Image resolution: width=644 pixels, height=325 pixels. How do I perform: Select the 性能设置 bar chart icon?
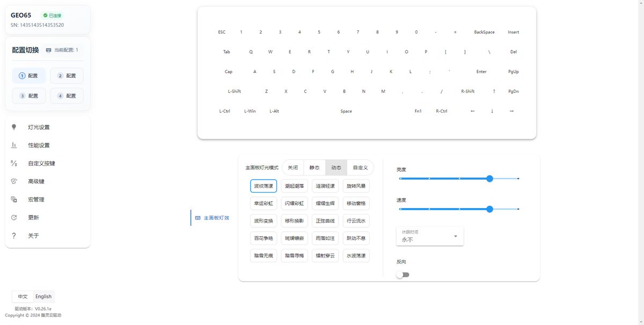point(14,145)
